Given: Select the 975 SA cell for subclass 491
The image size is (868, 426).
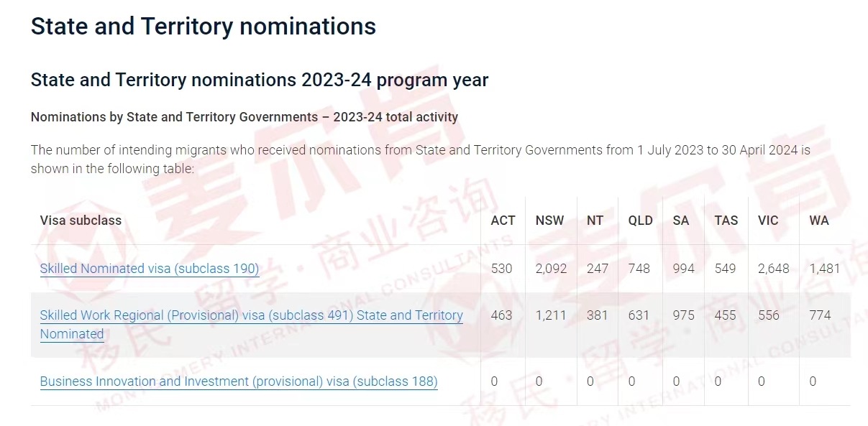Looking at the screenshot, I should [683, 315].
